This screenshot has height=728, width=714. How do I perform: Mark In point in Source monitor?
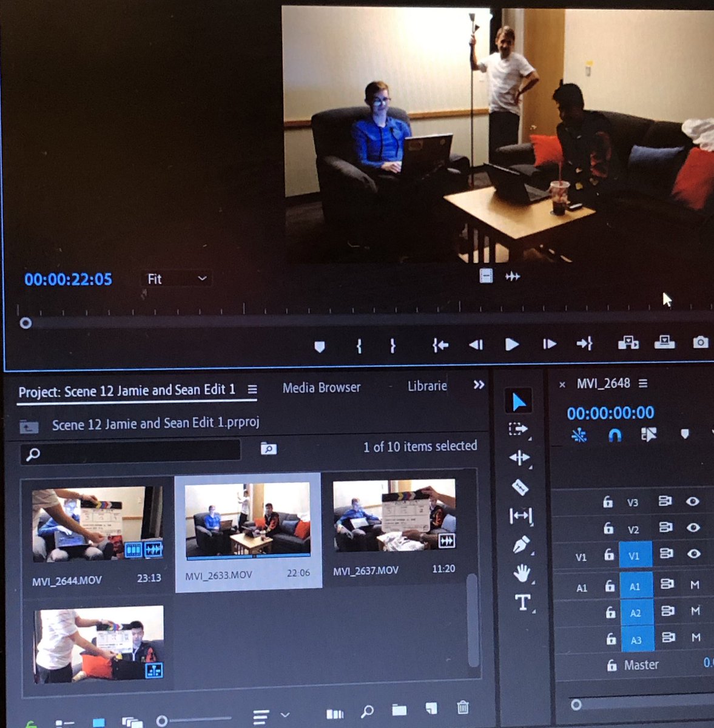coord(359,346)
